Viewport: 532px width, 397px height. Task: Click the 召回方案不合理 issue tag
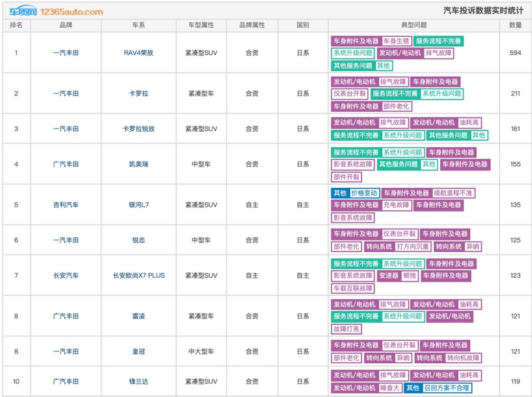tap(446, 388)
